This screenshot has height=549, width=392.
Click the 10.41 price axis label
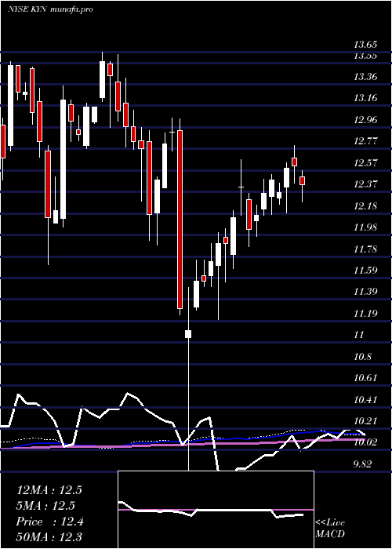click(x=365, y=399)
